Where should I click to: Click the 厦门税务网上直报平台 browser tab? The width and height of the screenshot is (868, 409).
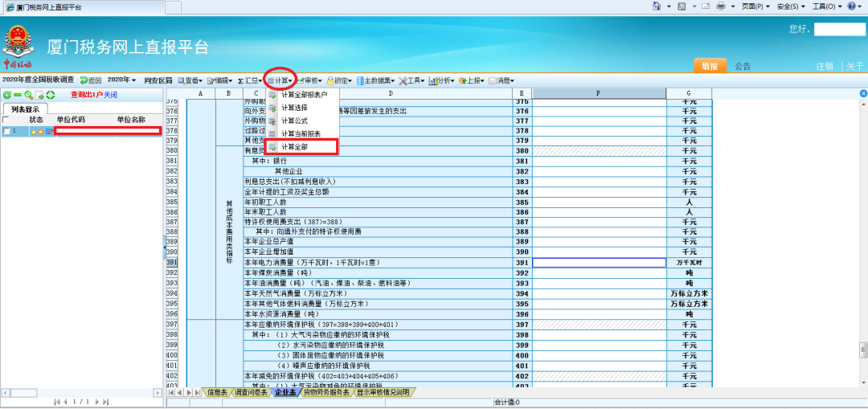[x=83, y=6]
